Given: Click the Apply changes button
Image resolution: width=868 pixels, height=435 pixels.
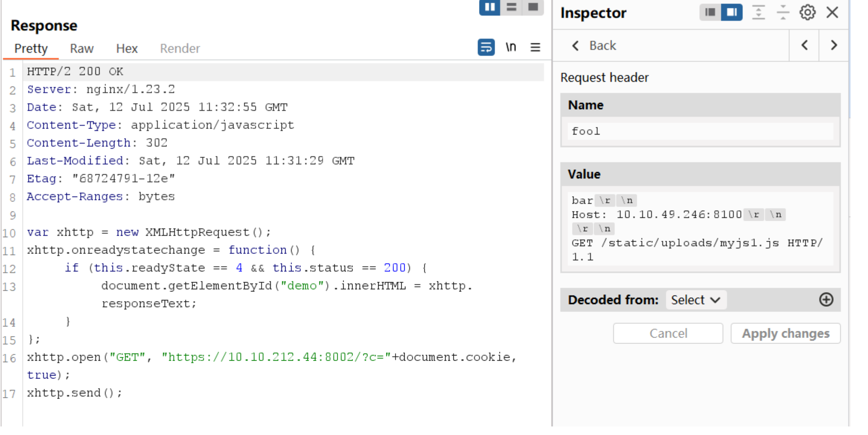Looking at the screenshot, I should pos(785,333).
